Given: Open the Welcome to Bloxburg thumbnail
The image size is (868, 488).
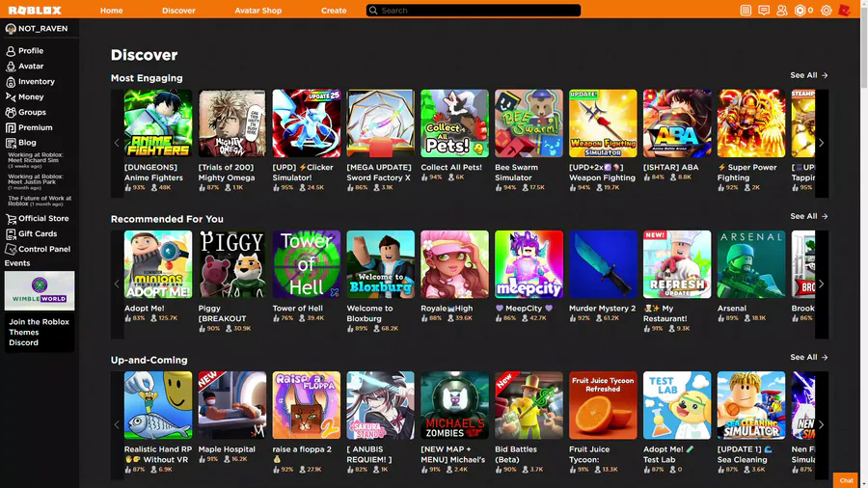Looking at the screenshot, I should coord(381,264).
